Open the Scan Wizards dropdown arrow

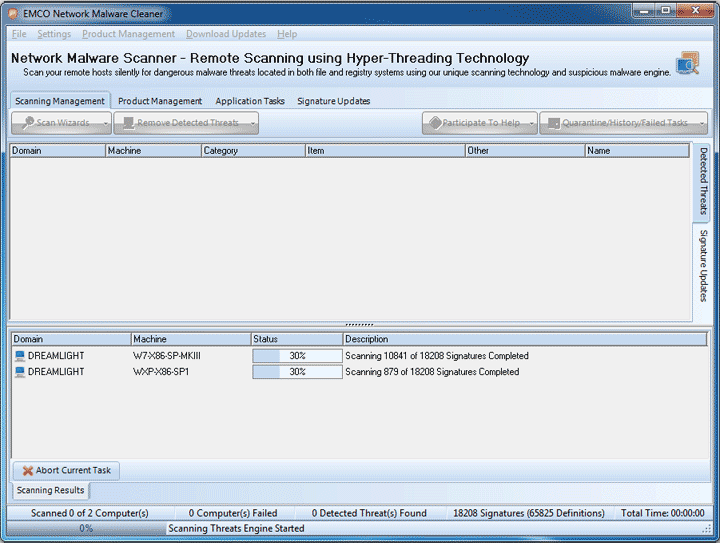[x=106, y=123]
